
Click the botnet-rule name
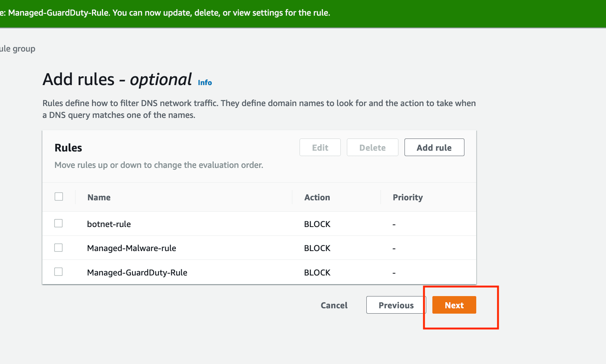[x=109, y=224]
